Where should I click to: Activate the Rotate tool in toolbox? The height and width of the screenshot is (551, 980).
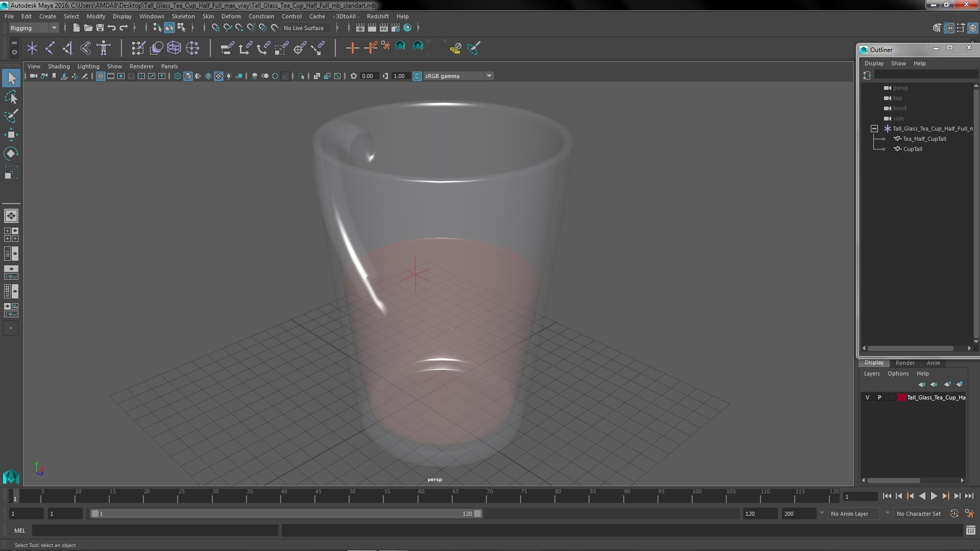11,154
